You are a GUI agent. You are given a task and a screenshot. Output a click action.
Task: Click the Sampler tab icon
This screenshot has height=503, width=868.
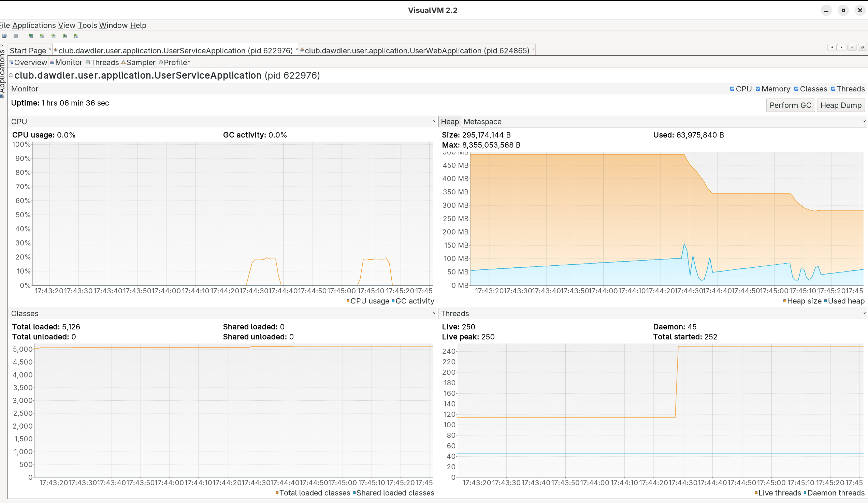(x=123, y=62)
